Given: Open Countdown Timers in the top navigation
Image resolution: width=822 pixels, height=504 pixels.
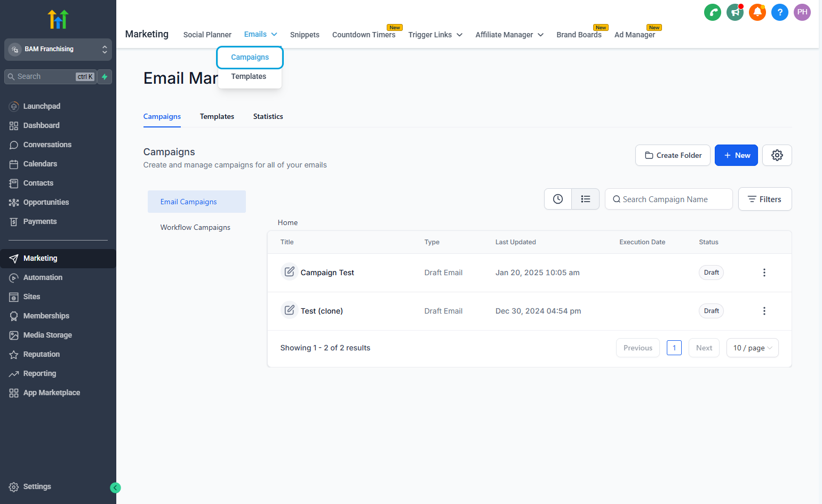Looking at the screenshot, I should [364, 35].
